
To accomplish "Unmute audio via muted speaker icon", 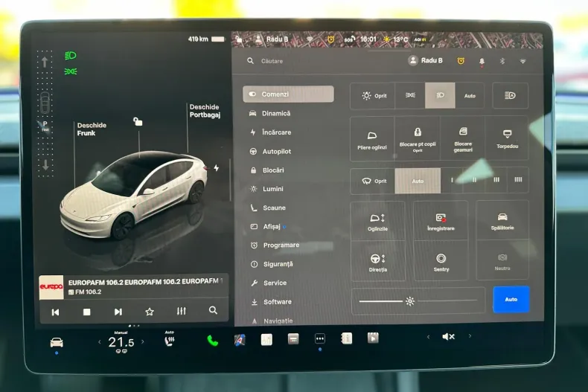I will coord(449,336).
